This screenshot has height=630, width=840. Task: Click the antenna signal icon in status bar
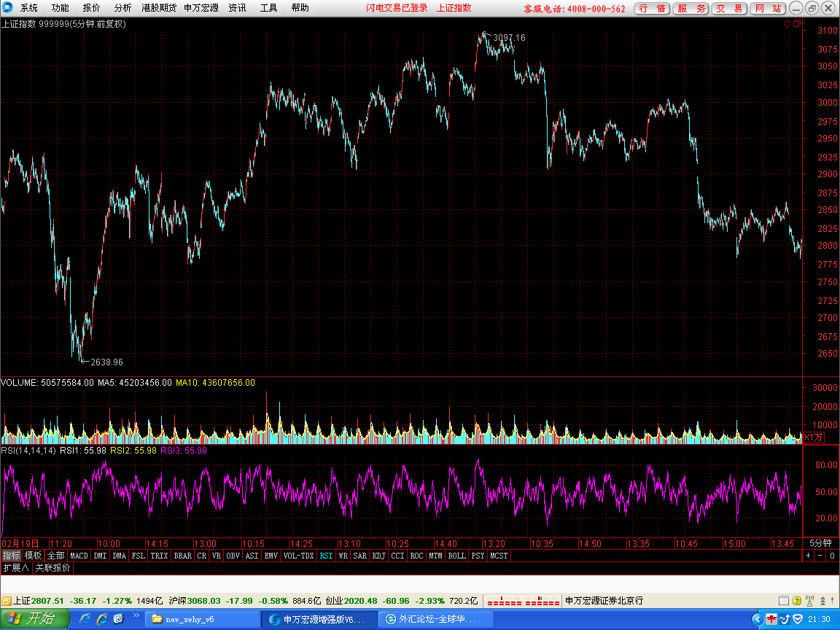click(x=810, y=601)
